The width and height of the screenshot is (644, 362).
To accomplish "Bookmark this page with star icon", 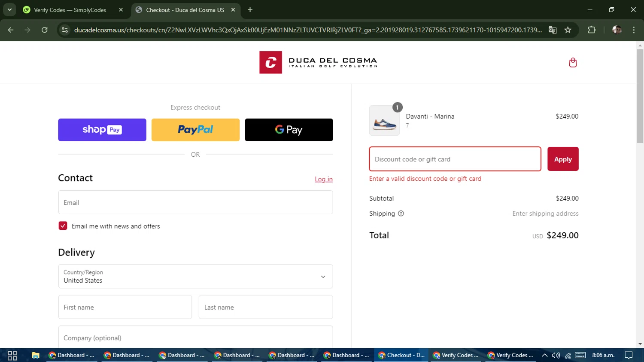I will (x=568, y=30).
